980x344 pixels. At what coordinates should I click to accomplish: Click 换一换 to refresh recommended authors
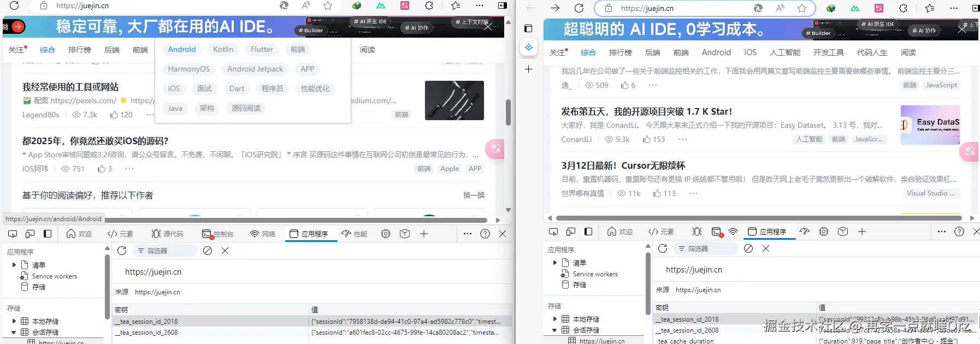point(474,195)
